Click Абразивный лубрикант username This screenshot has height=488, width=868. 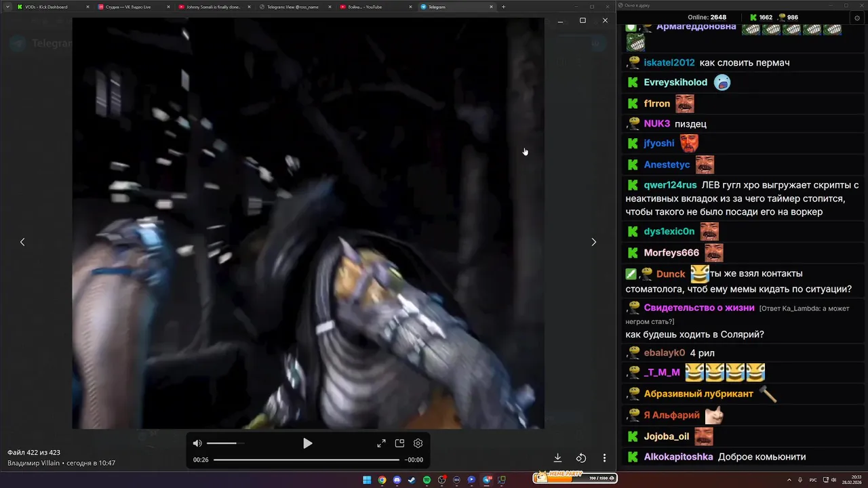698,394
